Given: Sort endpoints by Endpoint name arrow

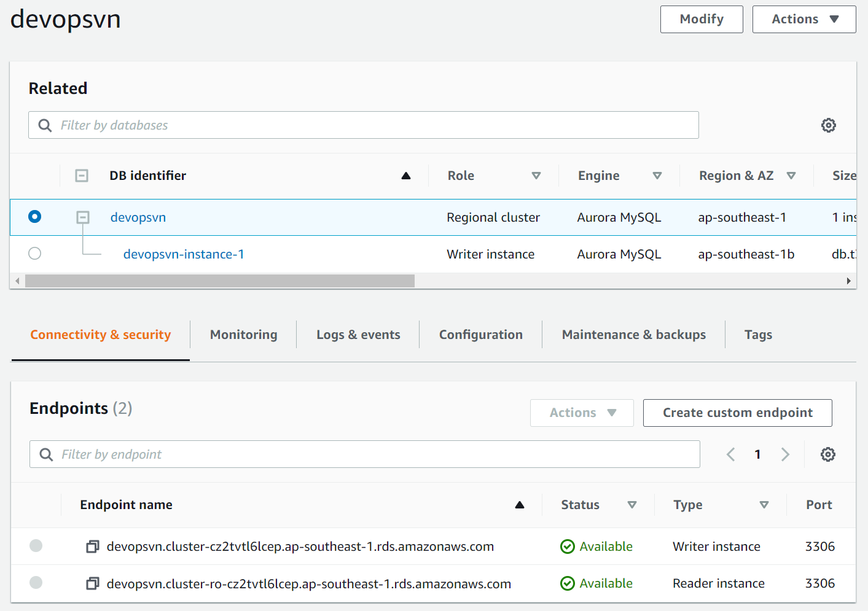Looking at the screenshot, I should pyautogui.click(x=519, y=505).
